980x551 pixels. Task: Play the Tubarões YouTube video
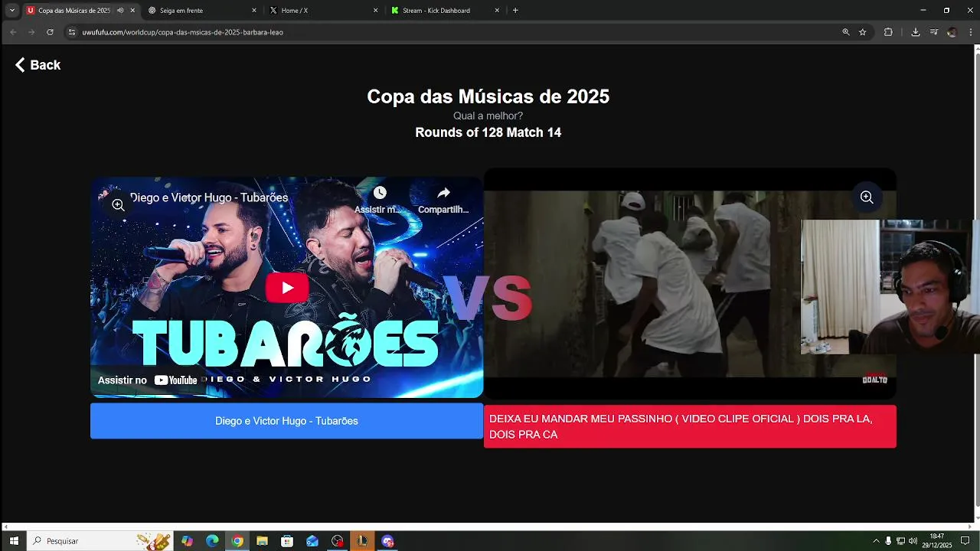tap(287, 288)
